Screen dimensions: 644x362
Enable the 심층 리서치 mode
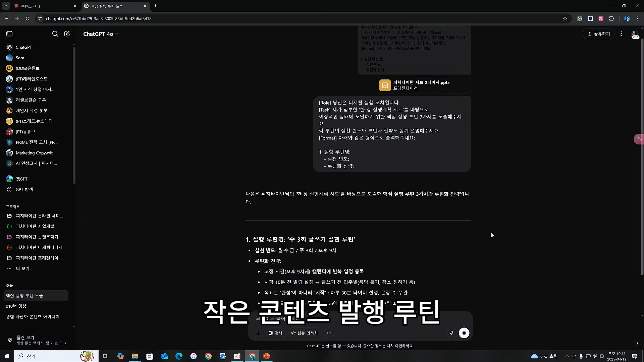[305, 333]
